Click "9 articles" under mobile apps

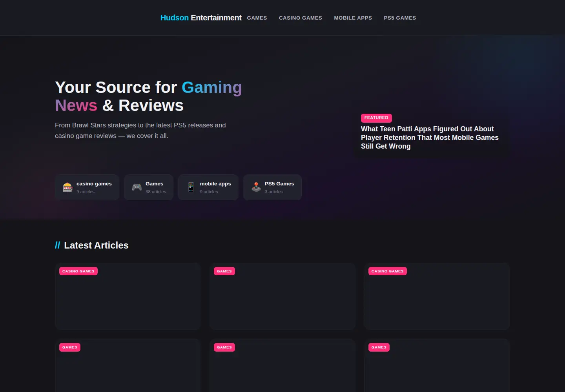pyautogui.click(x=209, y=192)
